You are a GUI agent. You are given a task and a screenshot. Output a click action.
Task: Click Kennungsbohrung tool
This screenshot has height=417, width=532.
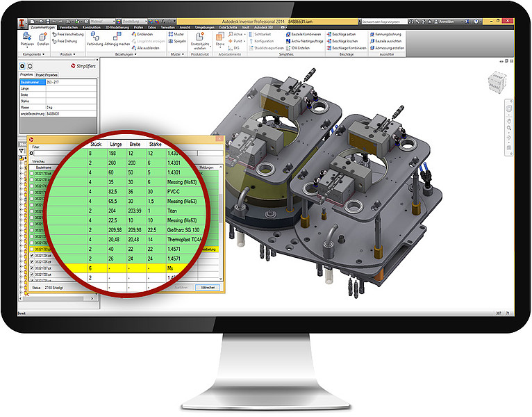(385, 34)
